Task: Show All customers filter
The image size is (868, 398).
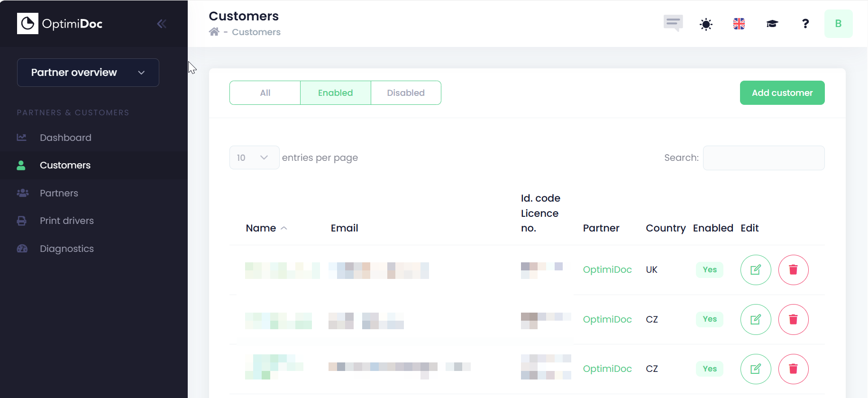Action: [265, 93]
